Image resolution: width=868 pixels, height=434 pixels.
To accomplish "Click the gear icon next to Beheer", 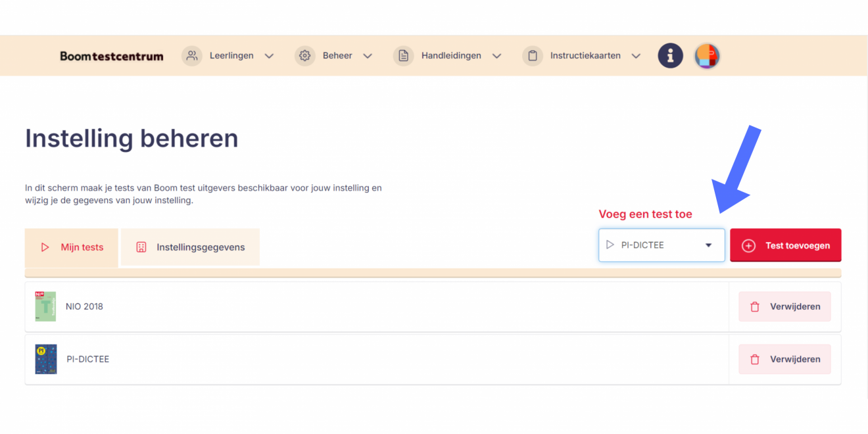I will point(304,55).
